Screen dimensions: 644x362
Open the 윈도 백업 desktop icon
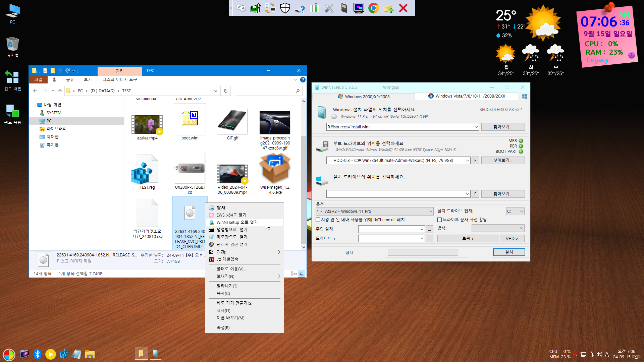13,80
